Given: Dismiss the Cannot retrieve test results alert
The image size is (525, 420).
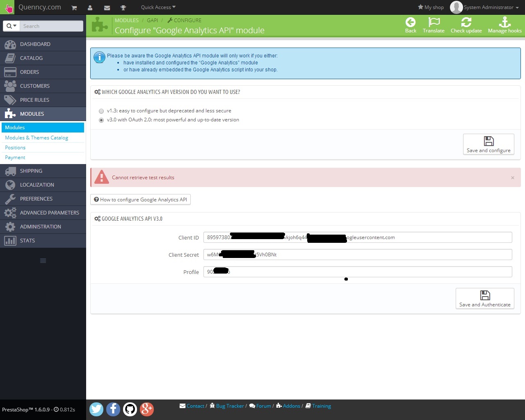Looking at the screenshot, I should 513,178.
